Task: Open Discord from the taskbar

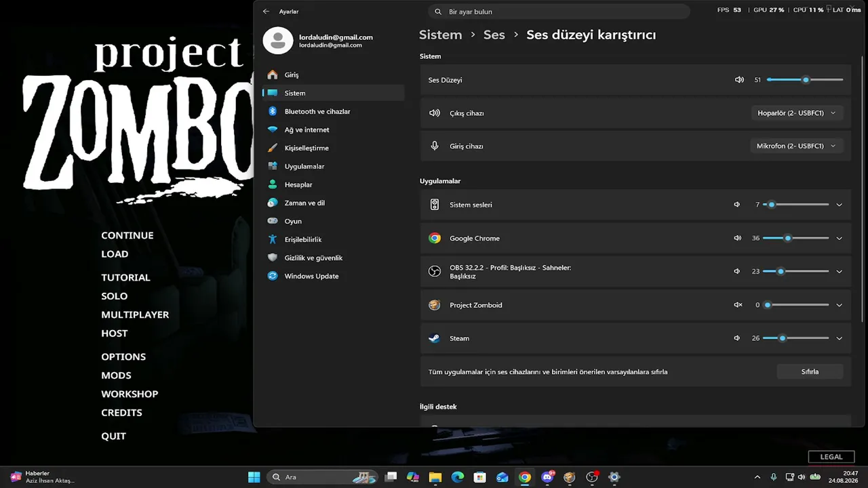Action: point(547,477)
